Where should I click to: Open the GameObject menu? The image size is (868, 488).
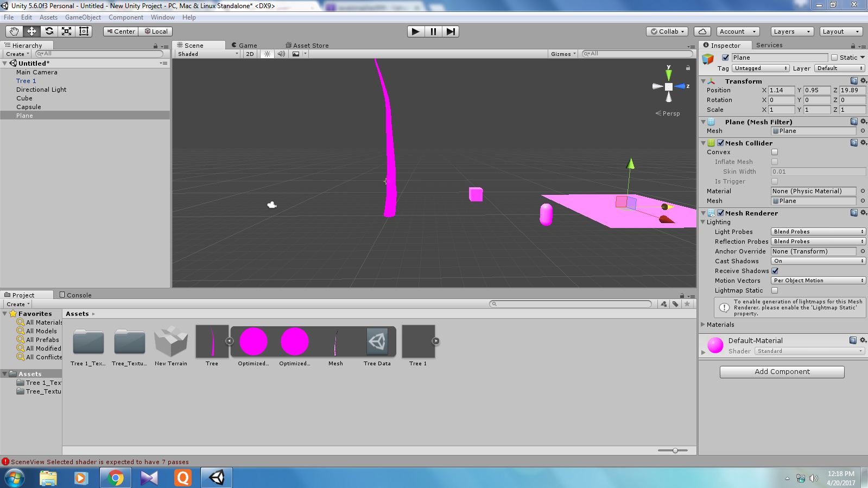tap(83, 17)
